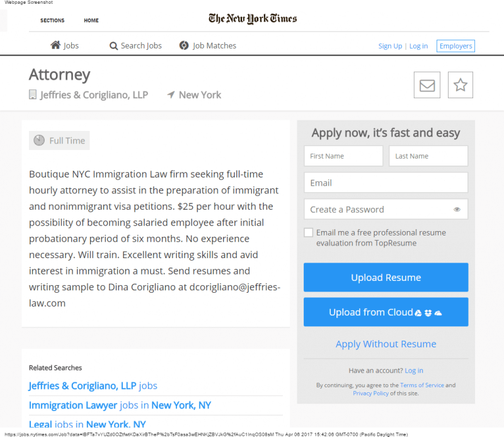The image size is (504, 437).
Task: Check the TopResume free evaluation checkbox
Action: [308, 232]
